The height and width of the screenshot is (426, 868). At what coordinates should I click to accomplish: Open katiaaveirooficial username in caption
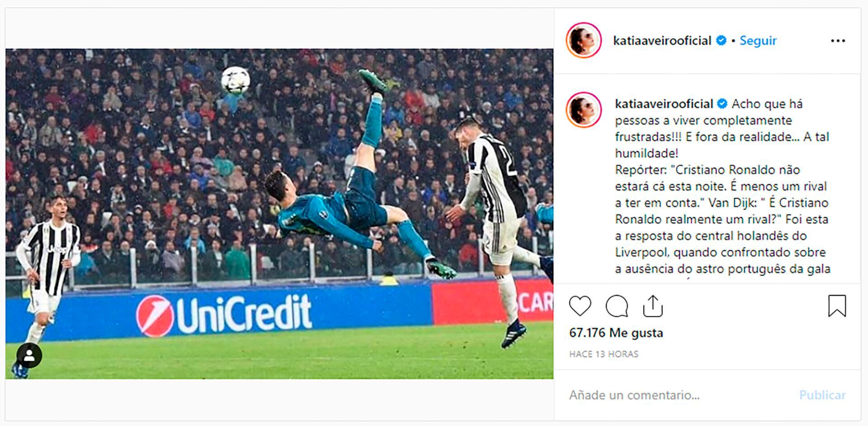[664, 104]
